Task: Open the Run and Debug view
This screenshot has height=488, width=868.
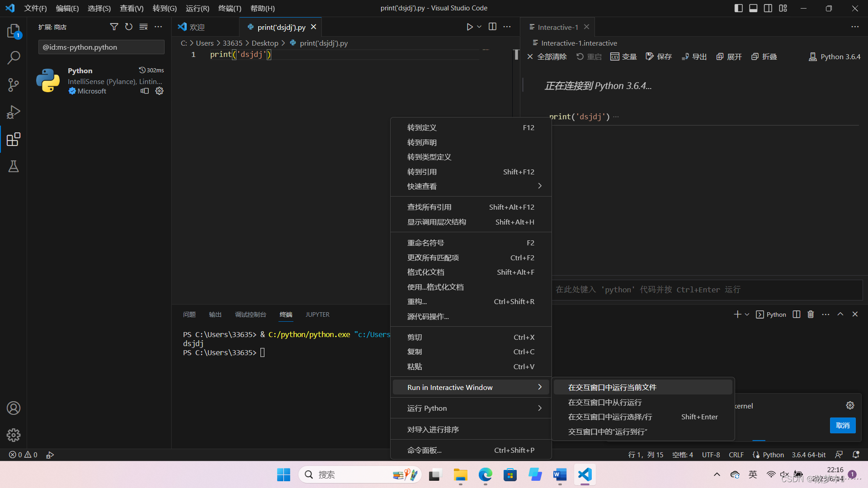Action: [x=14, y=112]
